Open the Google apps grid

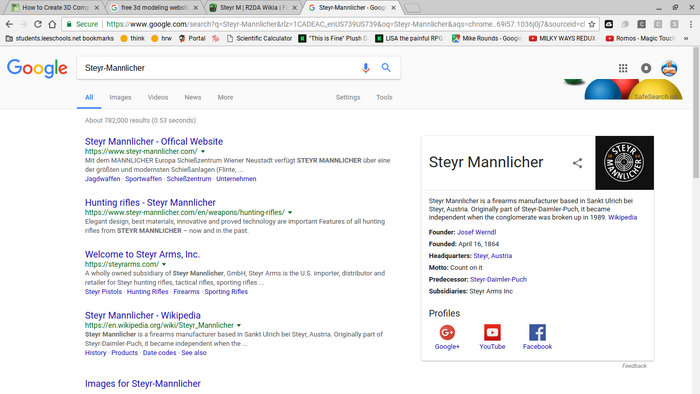pyautogui.click(x=623, y=68)
